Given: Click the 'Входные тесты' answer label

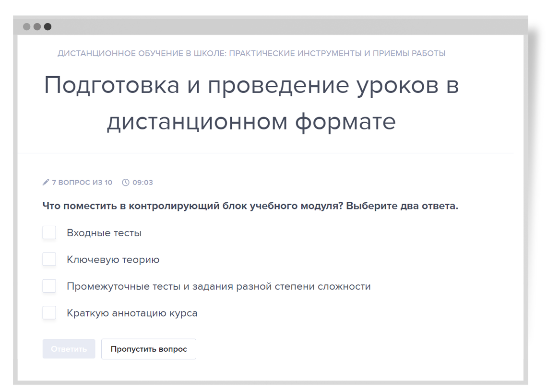Looking at the screenshot, I should point(104,233).
